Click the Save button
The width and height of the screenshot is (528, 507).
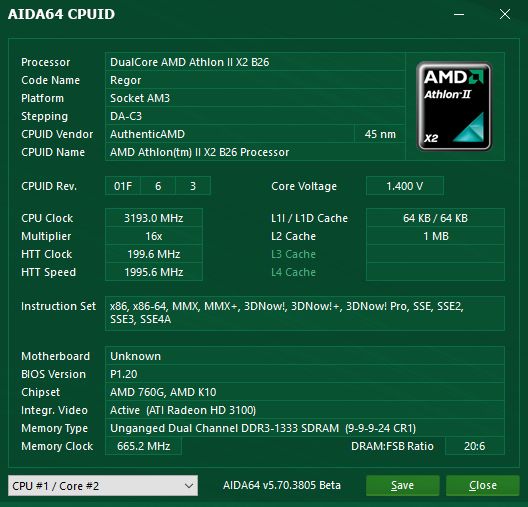pos(402,485)
